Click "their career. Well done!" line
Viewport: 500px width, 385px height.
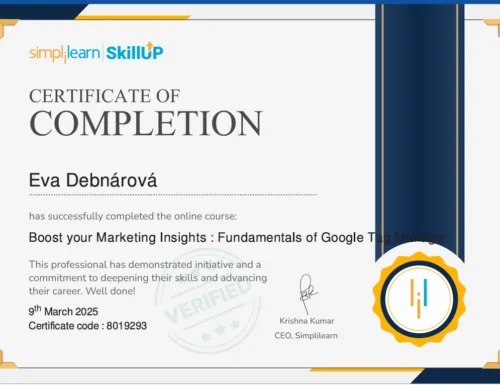pyautogui.click(x=82, y=291)
